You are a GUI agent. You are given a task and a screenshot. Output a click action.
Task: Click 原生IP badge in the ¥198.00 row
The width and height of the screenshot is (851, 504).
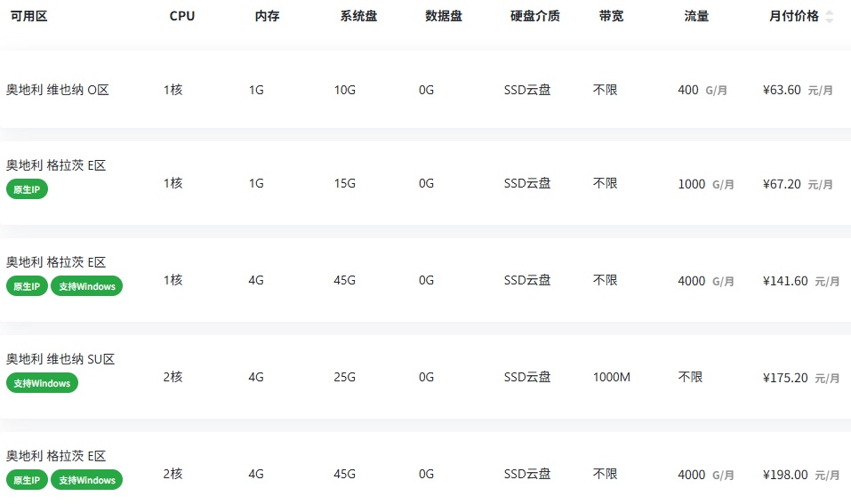pyautogui.click(x=28, y=480)
